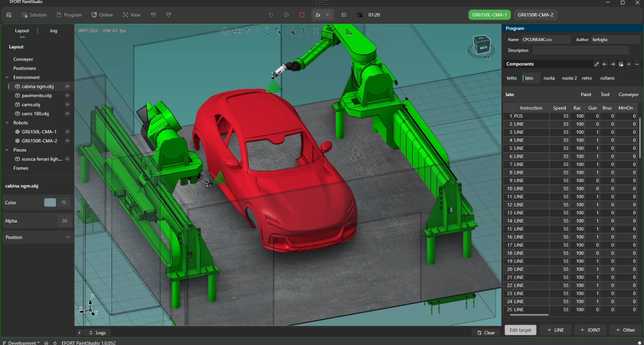This screenshot has width=644, height=345.
Task: Open the 2x playback speed dropdown
Action: (322, 14)
